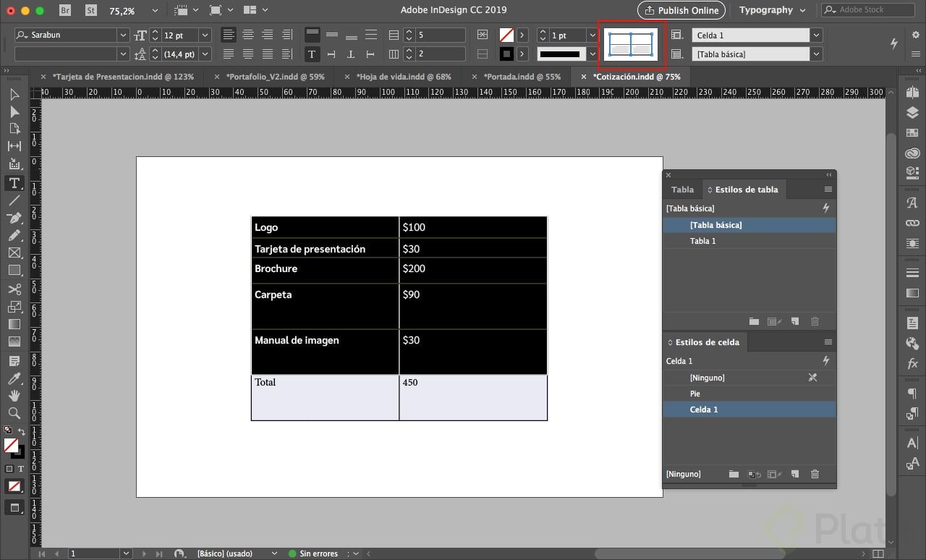Click the Merge Cells icon
This screenshot has width=926, height=560.
(x=483, y=35)
